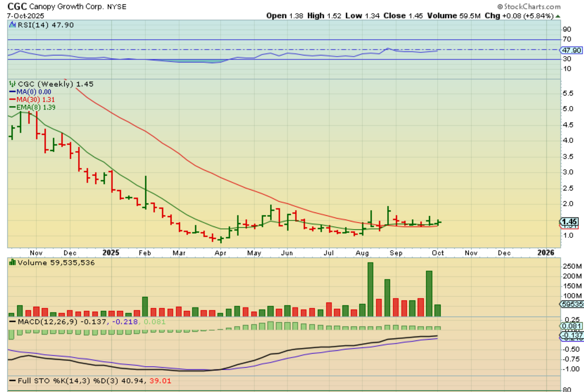The width and height of the screenshot is (584, 392).
Task: Click the CGC Weekly price bars icon
Action: point(12,84)
